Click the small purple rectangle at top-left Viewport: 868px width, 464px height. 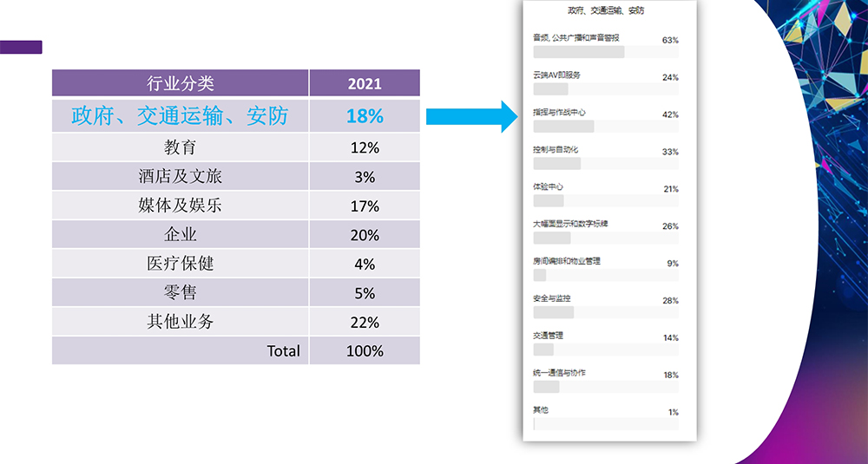point(21,47)
